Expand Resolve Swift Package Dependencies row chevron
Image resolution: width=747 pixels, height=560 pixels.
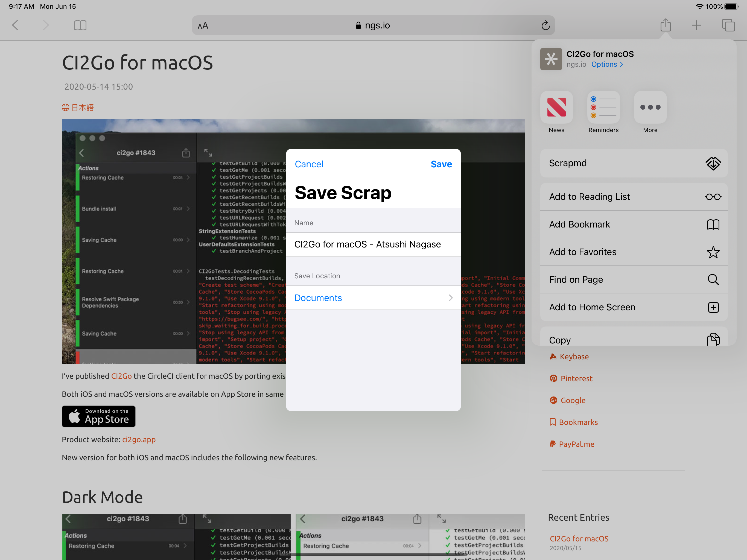coord(188,302)
